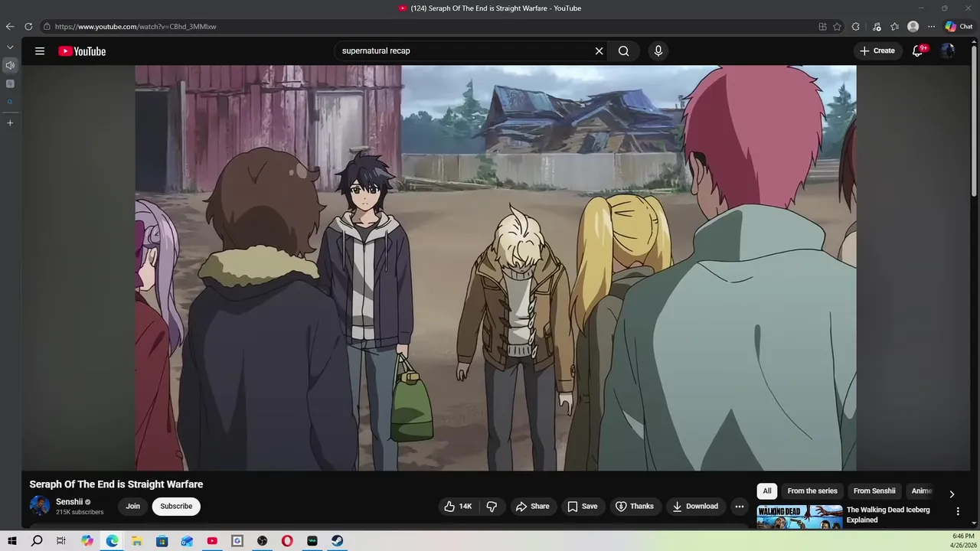Image resolution: width=980 pixels, height=551 pixels.
Task: Open Outlook from the taskbar
Action: click(x=187, y=541)
